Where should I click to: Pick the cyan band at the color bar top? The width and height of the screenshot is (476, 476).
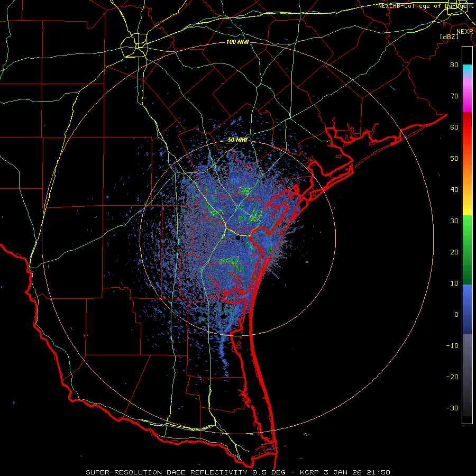tap(467, 70)
